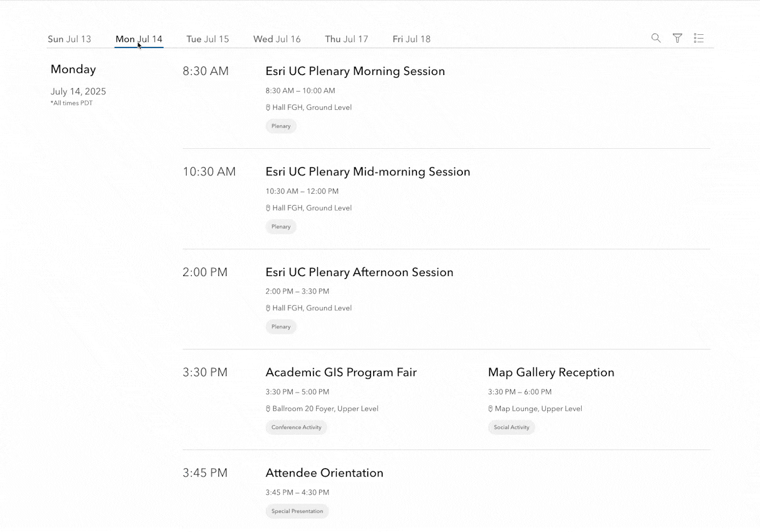The width and height of the screenshot is (760, 532).
Task: Click the Conference Activity tag
Action: click(296, 427)
